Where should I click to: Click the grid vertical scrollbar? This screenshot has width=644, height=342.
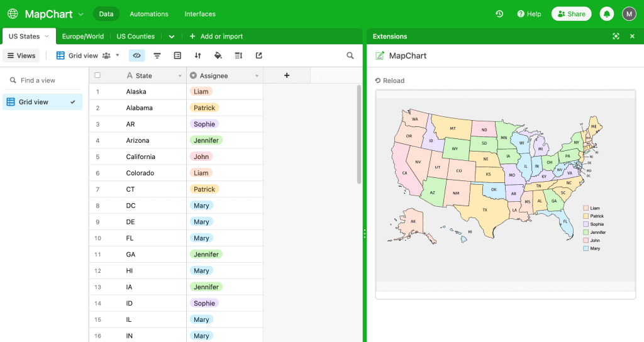click(359, 135)
